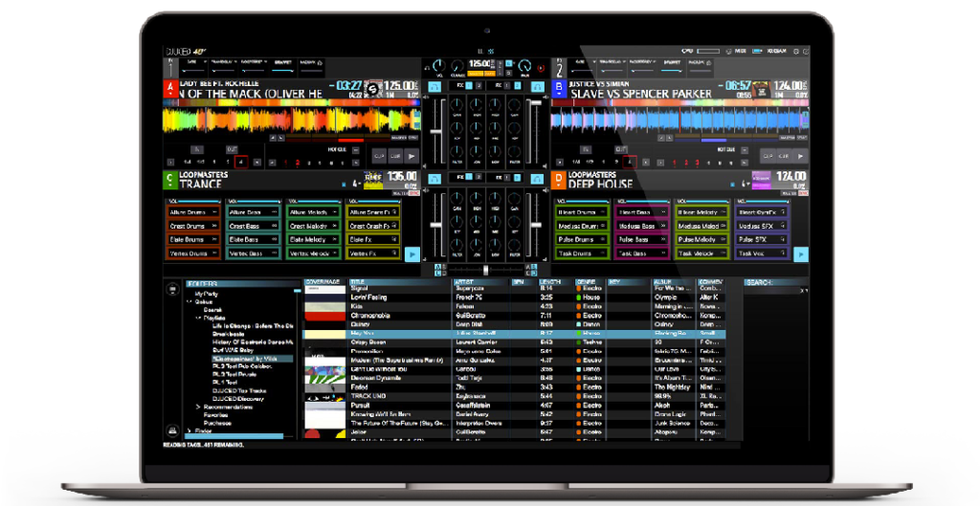
Task: Sort library by TITLE column
Action: 400,282
